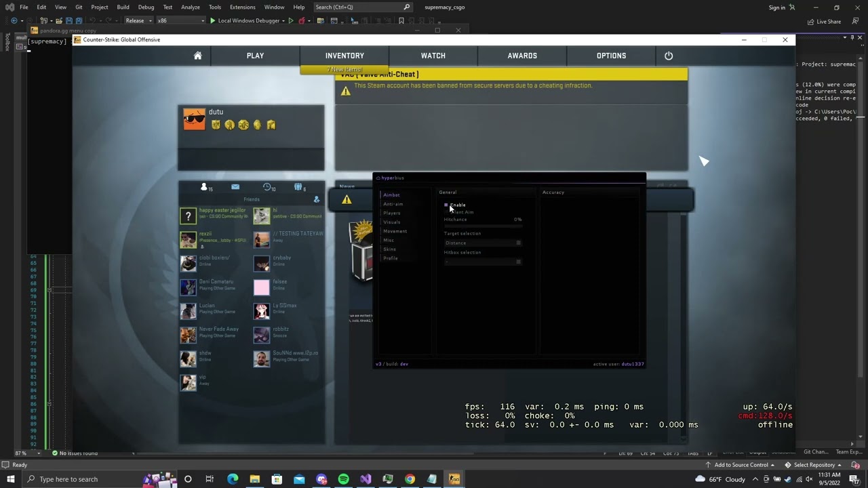Open the Hitbox selection dropdown
The height and width of the screenshot is (488, 868).
tap(483, 262)
